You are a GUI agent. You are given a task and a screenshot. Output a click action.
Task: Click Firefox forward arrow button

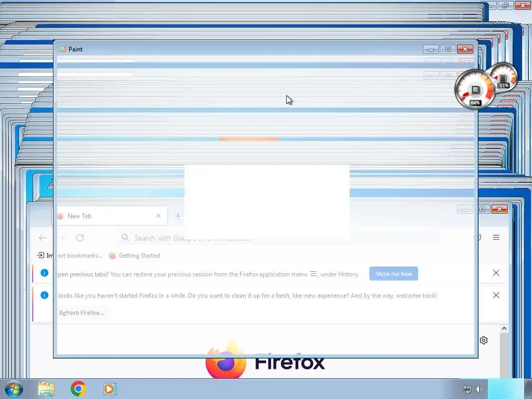click(61, 238)
